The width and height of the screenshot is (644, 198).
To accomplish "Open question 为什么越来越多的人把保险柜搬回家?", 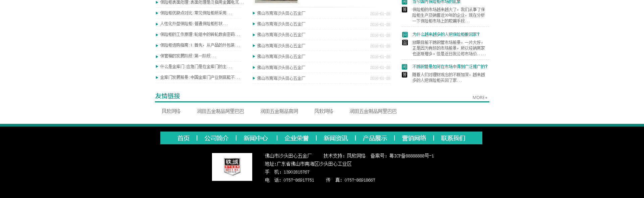I will click(x=446, y=35).
